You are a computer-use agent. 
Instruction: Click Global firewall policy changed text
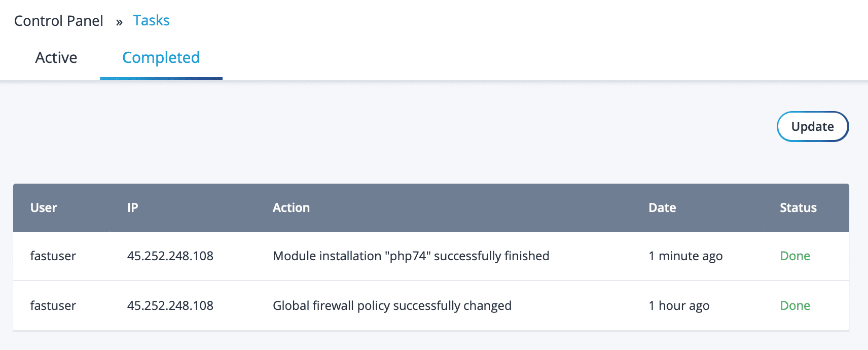392,305
